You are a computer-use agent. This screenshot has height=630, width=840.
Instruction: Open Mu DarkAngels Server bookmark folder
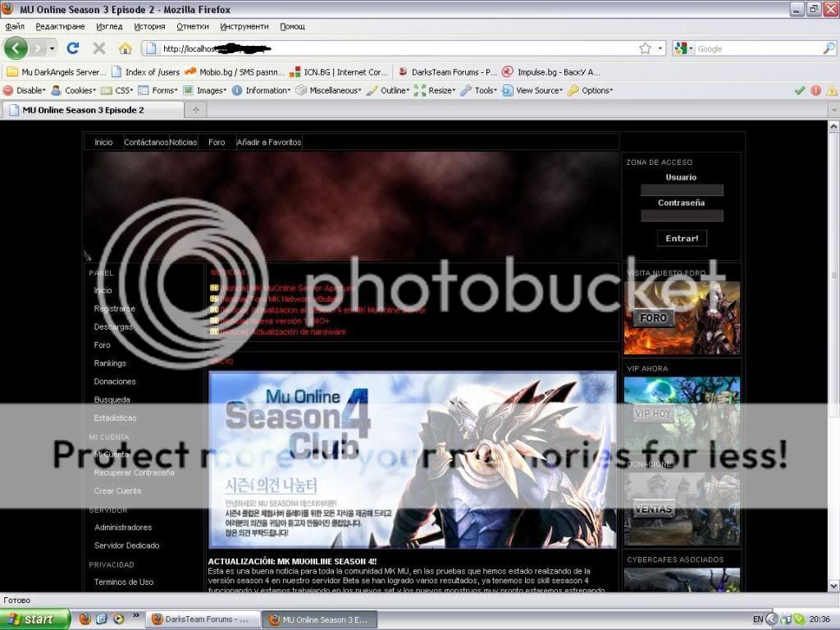tap(57, 72)
